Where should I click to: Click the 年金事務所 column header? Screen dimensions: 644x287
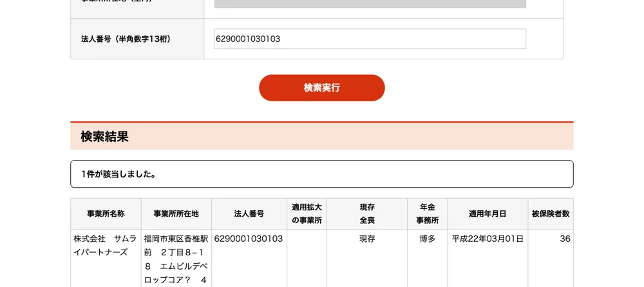(428, 214)
